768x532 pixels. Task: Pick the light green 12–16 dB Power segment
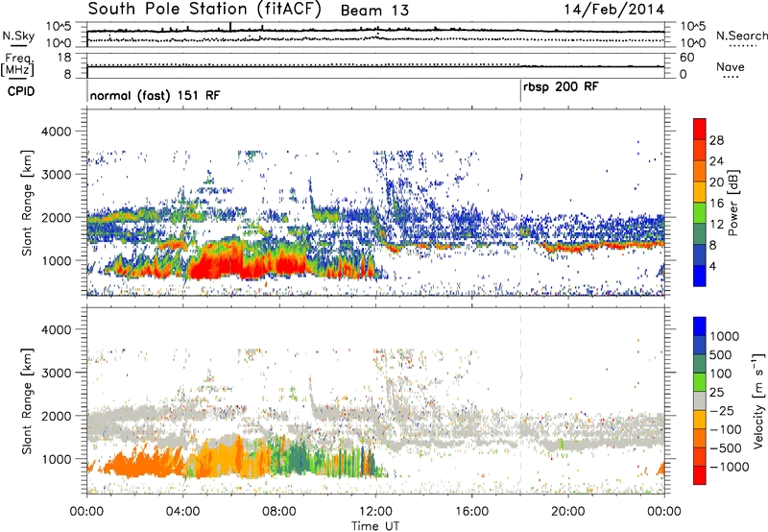click(x=700, y=212)
